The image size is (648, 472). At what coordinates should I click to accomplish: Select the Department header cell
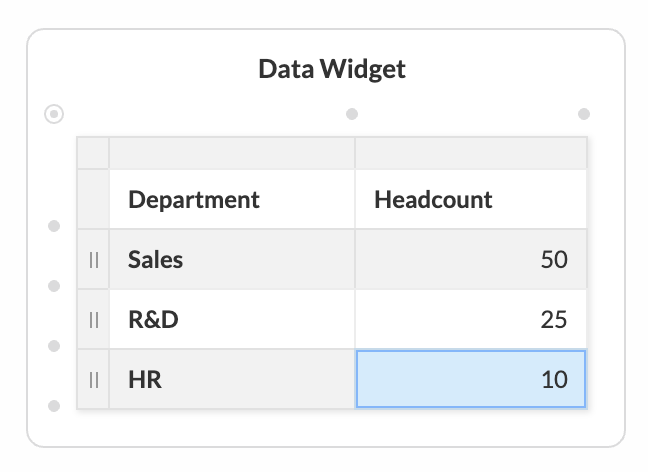click(x=232, y=199)
